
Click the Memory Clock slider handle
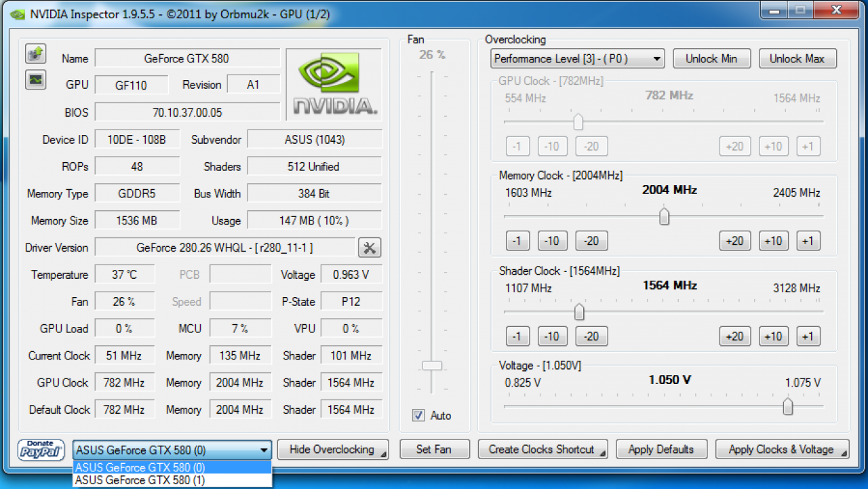pyautogui.click(x=665, y=216)
